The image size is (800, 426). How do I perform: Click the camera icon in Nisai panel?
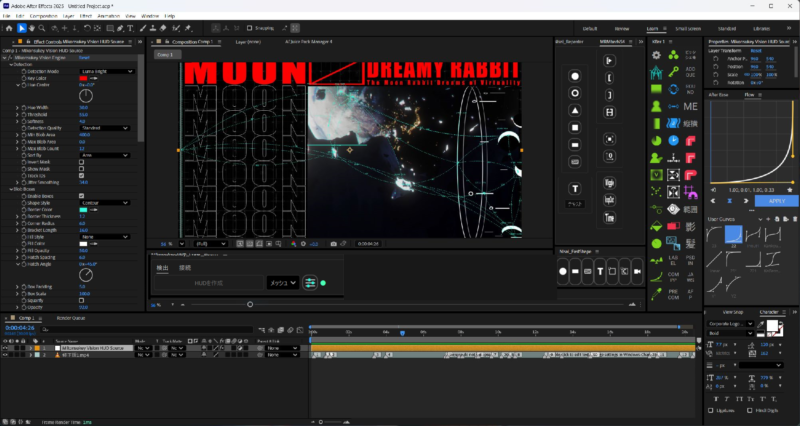click(x=637, y=271)
